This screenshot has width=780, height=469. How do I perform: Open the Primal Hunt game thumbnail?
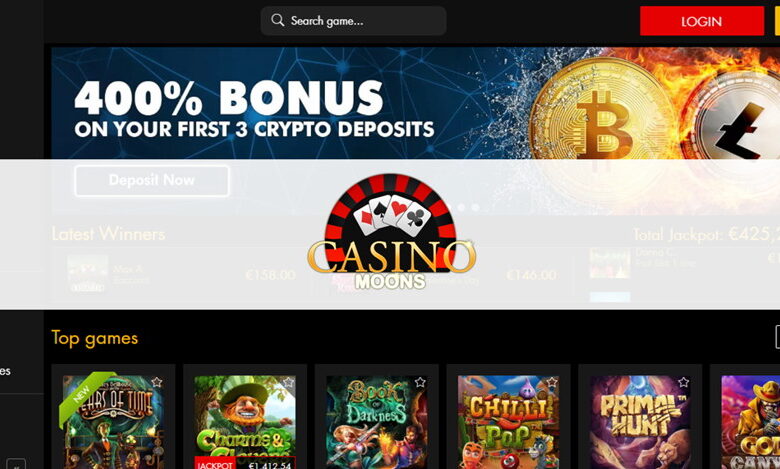[x=640, y=422]
